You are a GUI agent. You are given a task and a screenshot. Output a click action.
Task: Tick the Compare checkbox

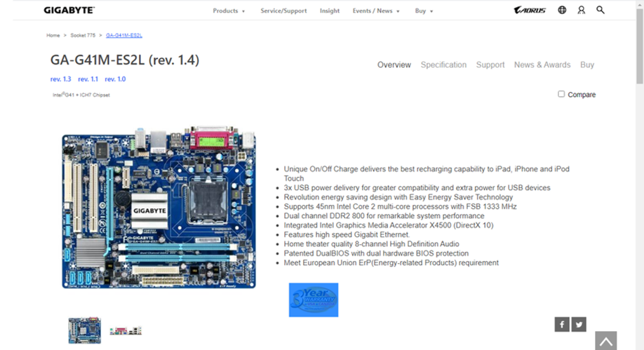coord(561,94)
